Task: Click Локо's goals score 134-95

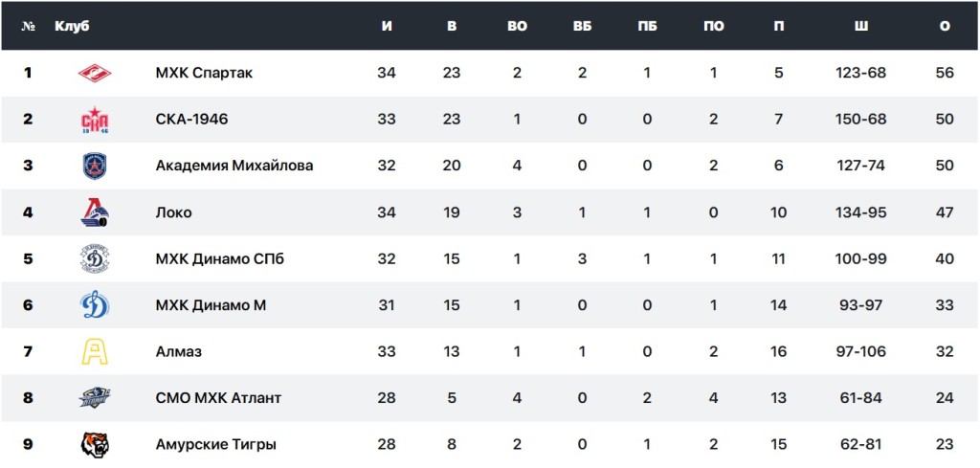Action: [861, 212]
